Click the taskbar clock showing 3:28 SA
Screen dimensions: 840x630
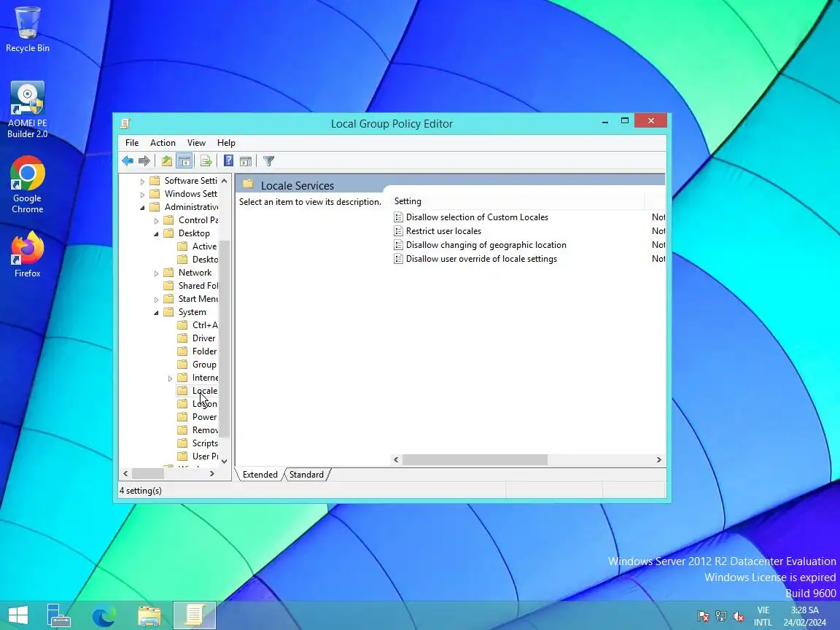tap(805, 616)
